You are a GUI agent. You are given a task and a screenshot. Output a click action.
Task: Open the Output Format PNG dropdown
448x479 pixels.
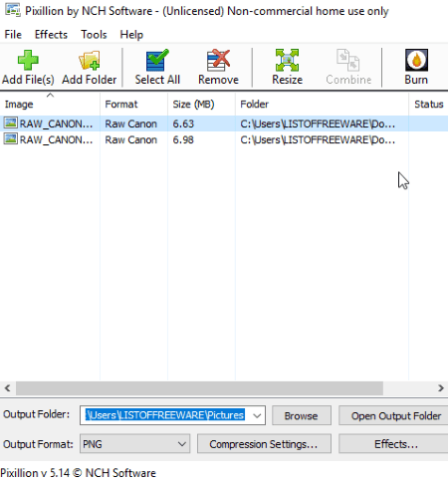coord(134,444)
